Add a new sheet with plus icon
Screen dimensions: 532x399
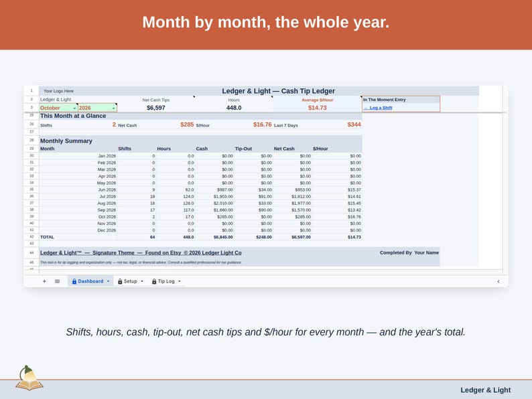tap(44, 281)
